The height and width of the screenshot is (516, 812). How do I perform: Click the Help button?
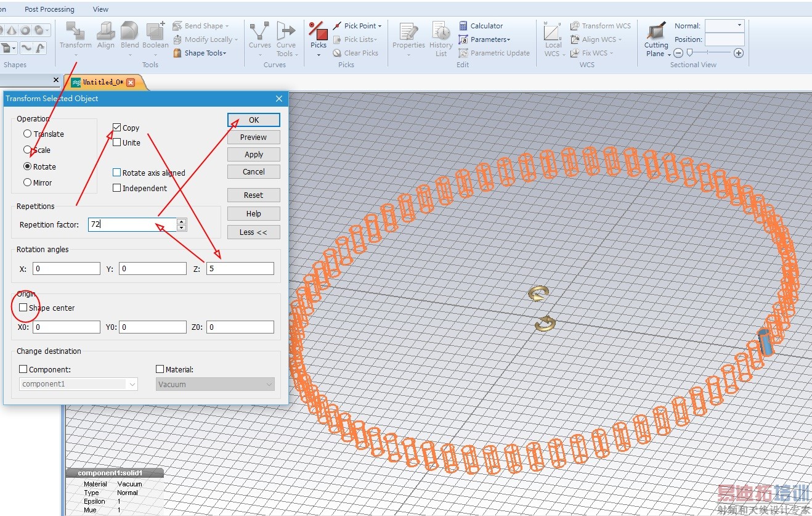(254, 213)
